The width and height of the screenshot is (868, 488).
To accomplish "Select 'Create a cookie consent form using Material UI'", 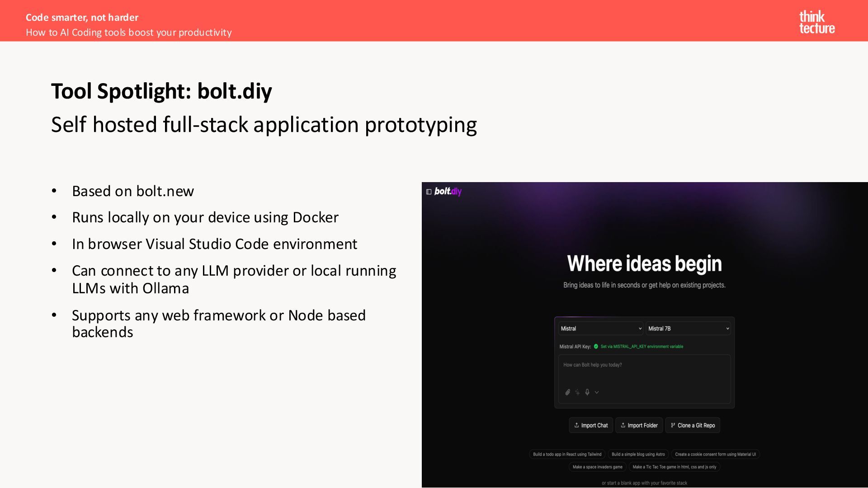I will (x=715, y=454).
